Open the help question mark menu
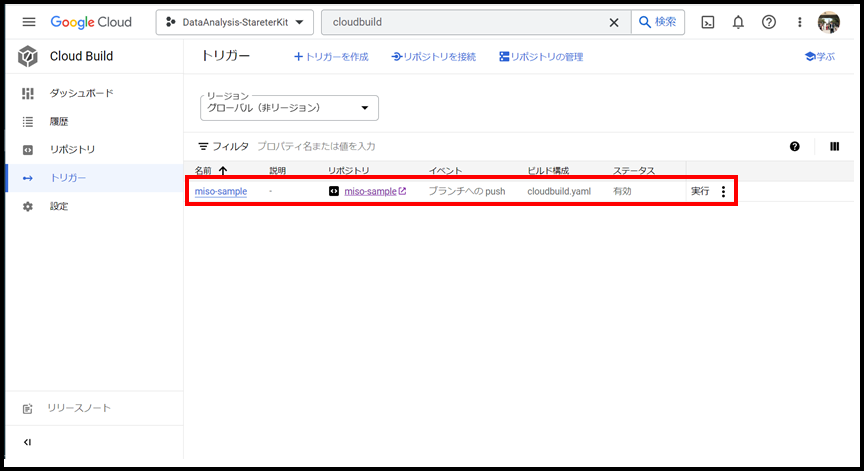Image resolution: width=864 pixels, height=471 pixels. point(768,22)
